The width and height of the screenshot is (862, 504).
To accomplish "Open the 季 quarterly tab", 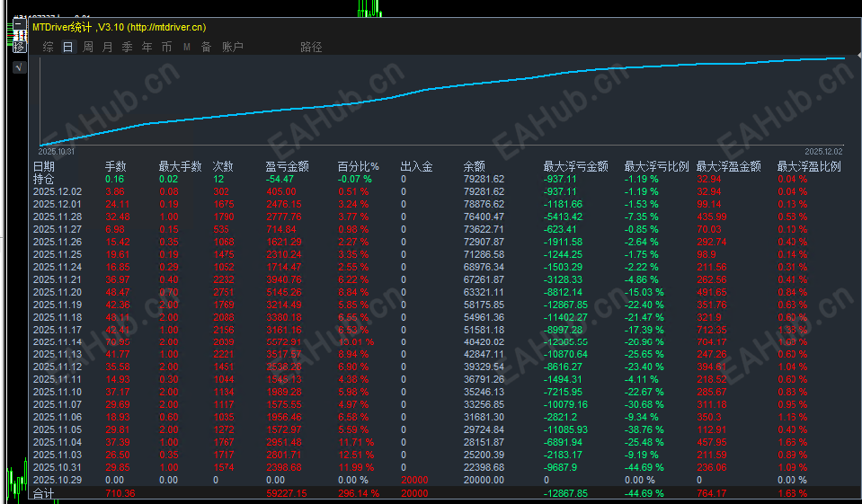I will pyautogui.click(x=127, y=48).
